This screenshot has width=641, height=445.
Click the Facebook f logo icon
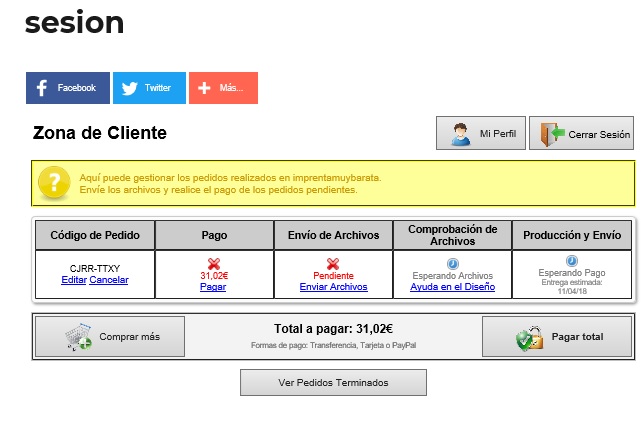coord(42,88)
